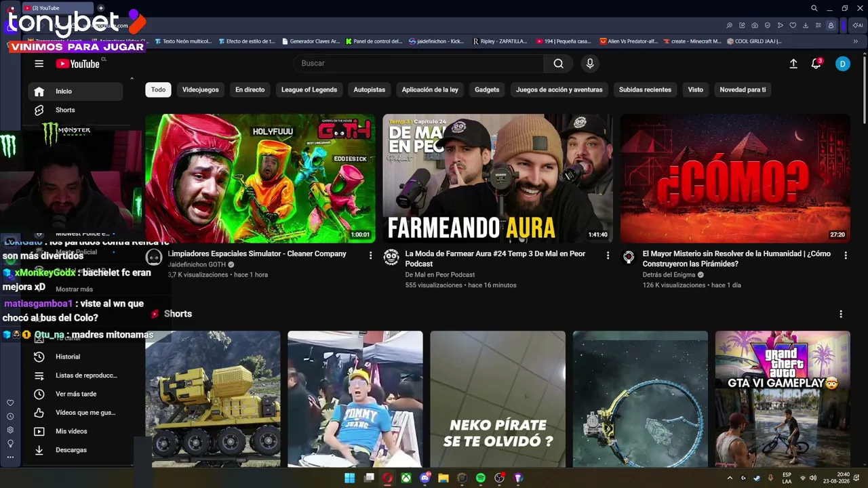Go to Inicio in the sidebar
The image size is (868, 488).
[75, 91]
